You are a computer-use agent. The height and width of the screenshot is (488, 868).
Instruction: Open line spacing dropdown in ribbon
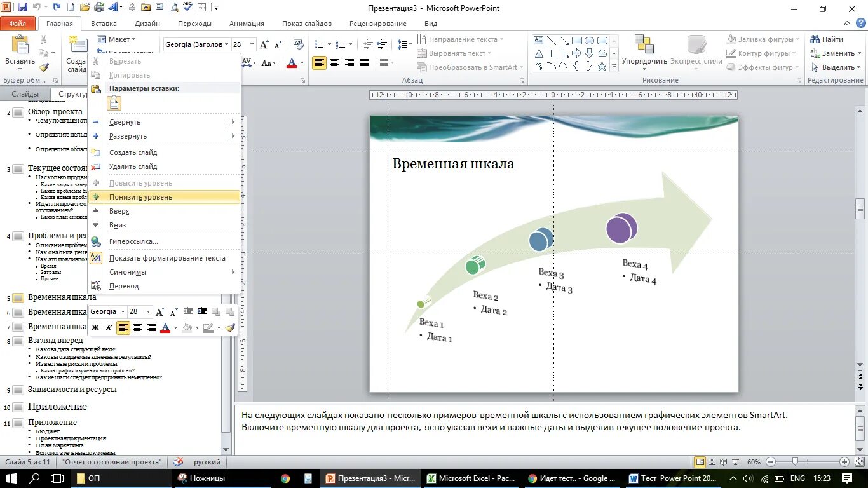(x=404, y=44)
